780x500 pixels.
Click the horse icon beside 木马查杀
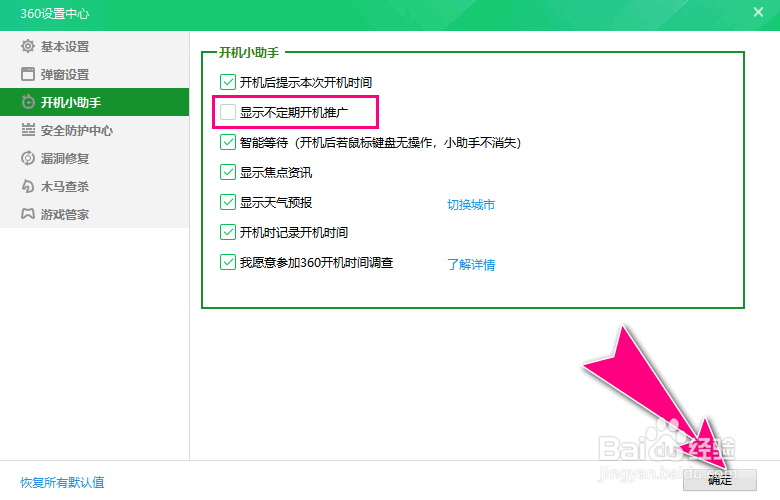tap(28, 186)
